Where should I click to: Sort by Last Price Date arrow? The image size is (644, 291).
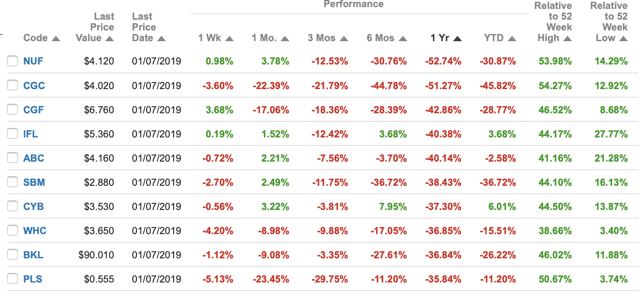coord(161,39)
